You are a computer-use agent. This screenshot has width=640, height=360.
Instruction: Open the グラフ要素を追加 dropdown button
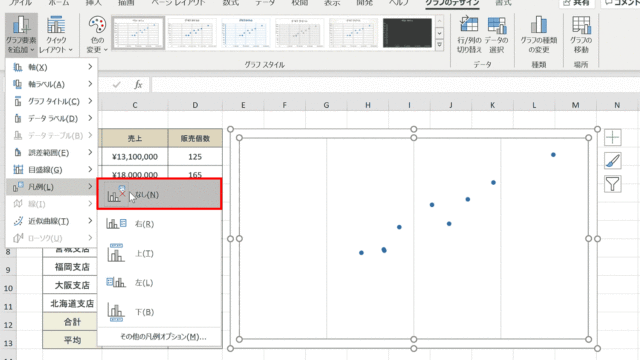coord(21,35)
